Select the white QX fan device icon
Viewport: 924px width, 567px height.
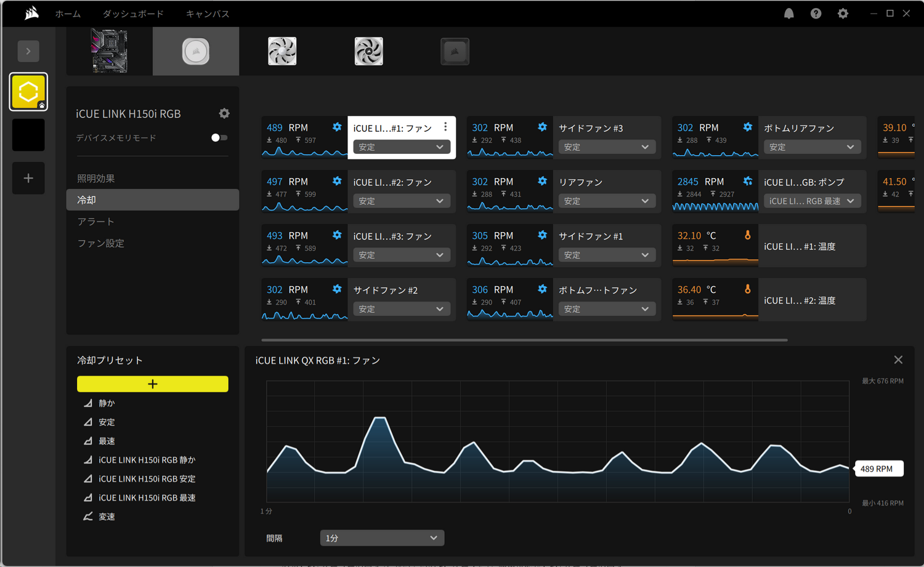pos(282,51)
